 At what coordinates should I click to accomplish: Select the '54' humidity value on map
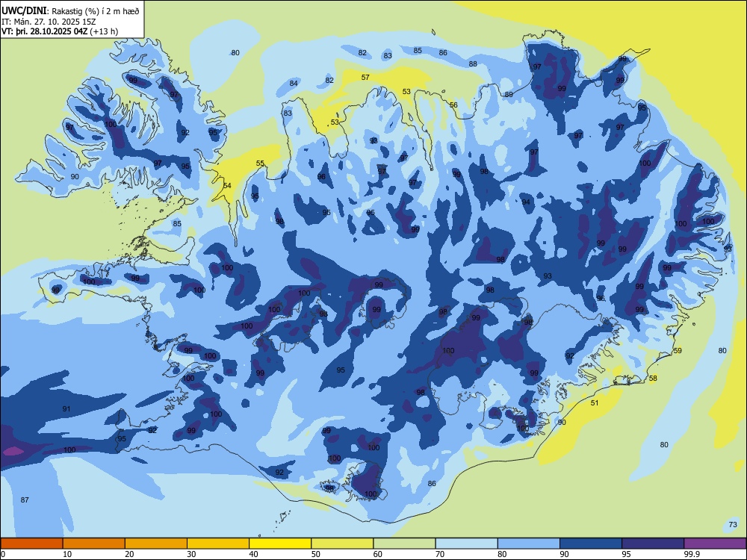[x=227, y=185]
